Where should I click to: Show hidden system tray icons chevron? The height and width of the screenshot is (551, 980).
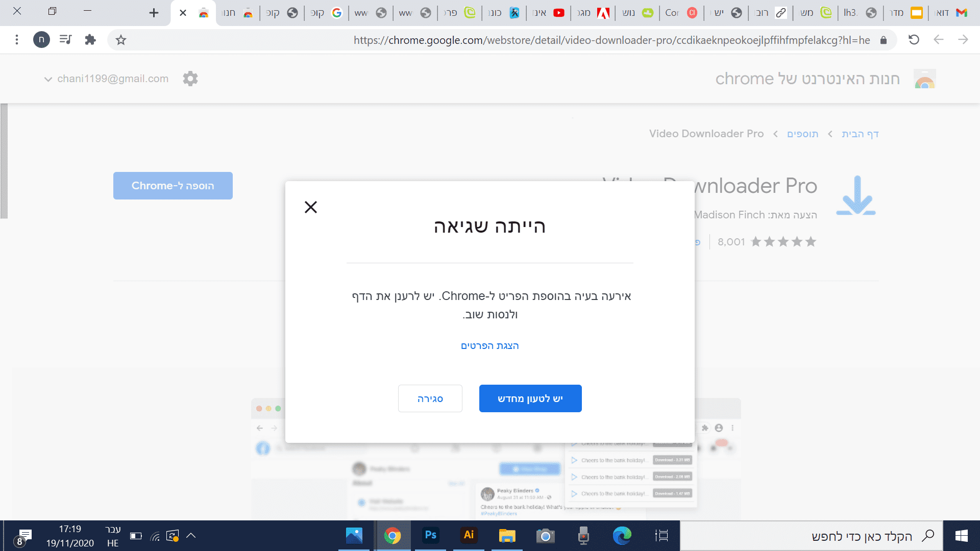tap(191, 536)
